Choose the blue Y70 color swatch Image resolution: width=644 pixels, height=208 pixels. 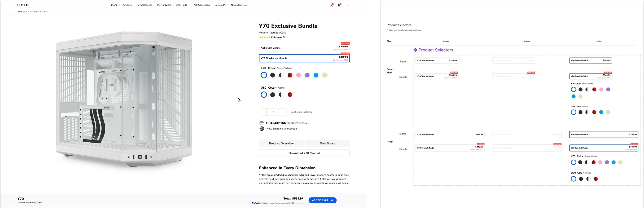point(316,75)
